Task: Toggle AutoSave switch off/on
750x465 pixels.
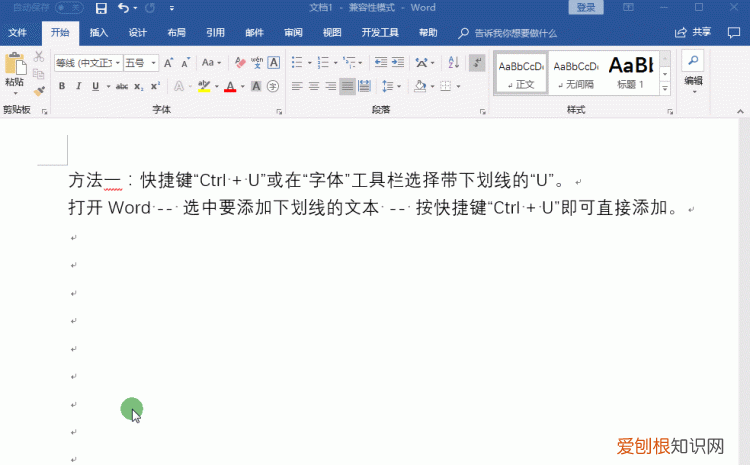Action: pyautogui.click(x=69, y=8)
